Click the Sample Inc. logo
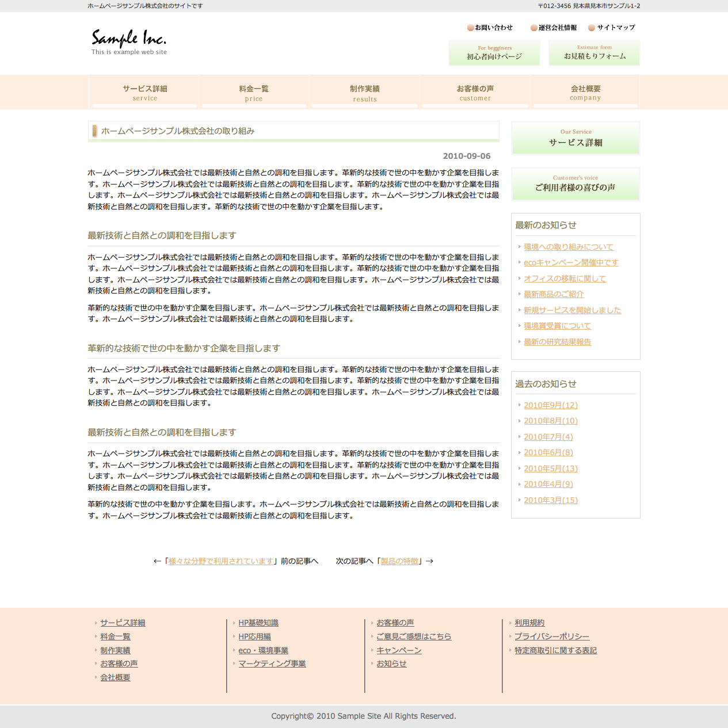This screenshot has width=728, height=728. click(x=129, y=41)
